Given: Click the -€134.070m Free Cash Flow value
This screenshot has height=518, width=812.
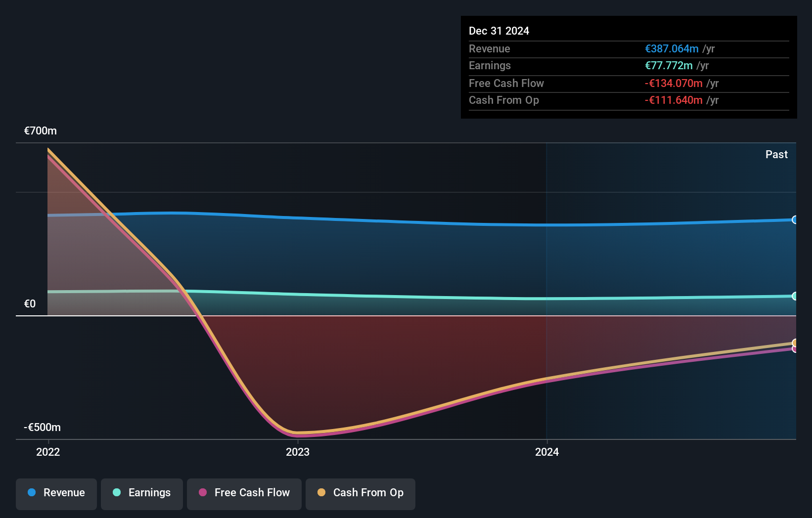Looking at the screenshot, I should (674, 84).
